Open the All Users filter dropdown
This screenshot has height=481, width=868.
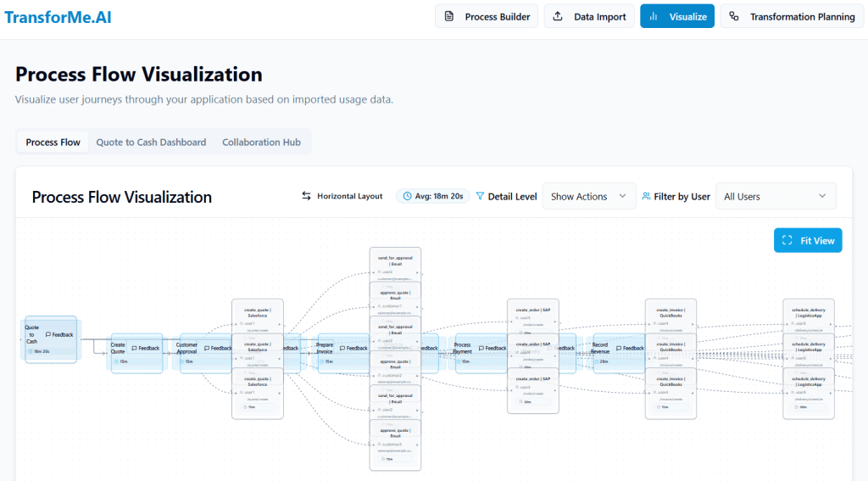[776, 196]
